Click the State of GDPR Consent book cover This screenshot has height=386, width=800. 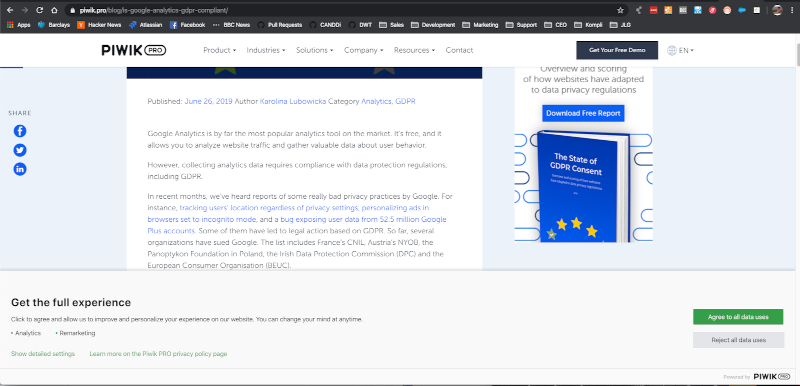(x=584, y=187)
